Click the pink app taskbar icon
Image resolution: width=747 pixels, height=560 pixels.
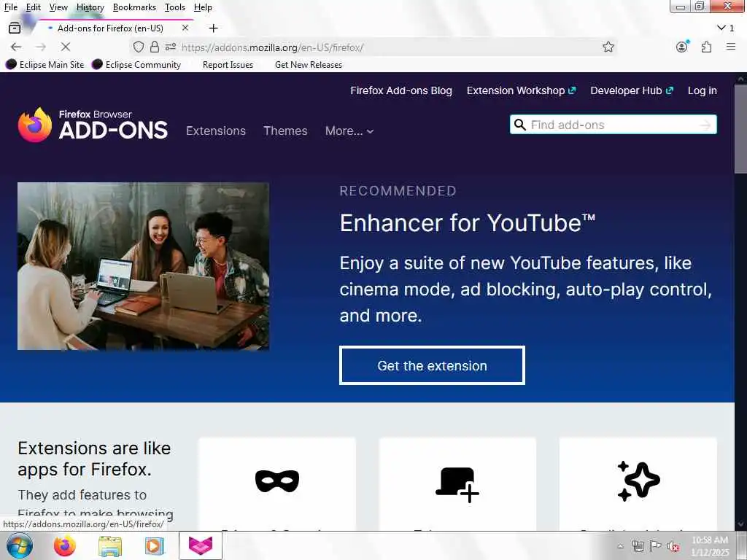click(x=201, y=545)
